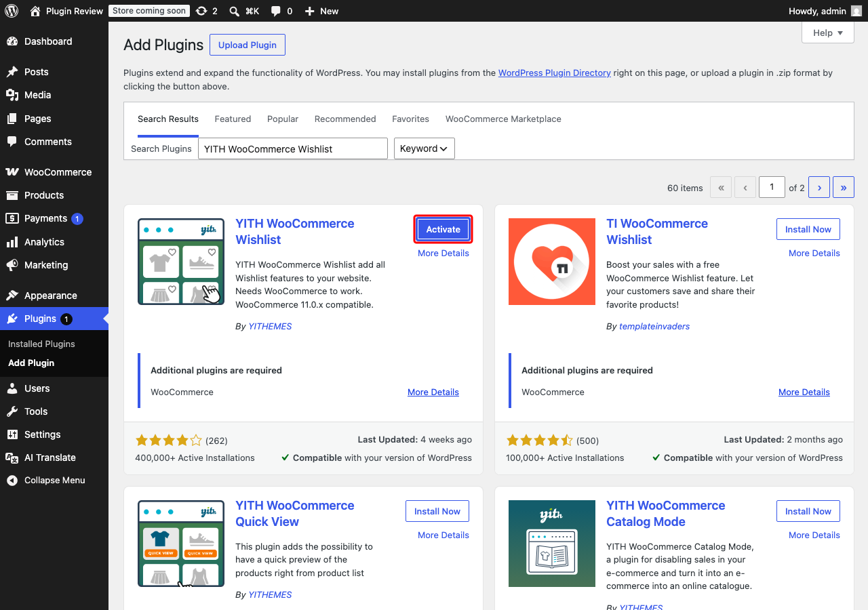Switch to the Popular tab
The image size is (868, 610).
click(283, 119)
